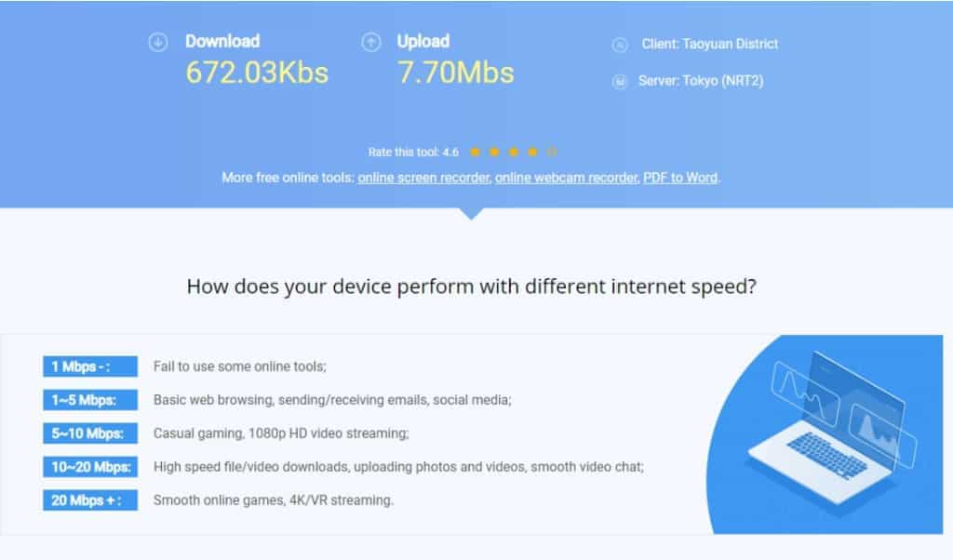Viewport: 953px width, 560px height.
Task: Rate the tool five stars
Action: (x=551, y=152)
